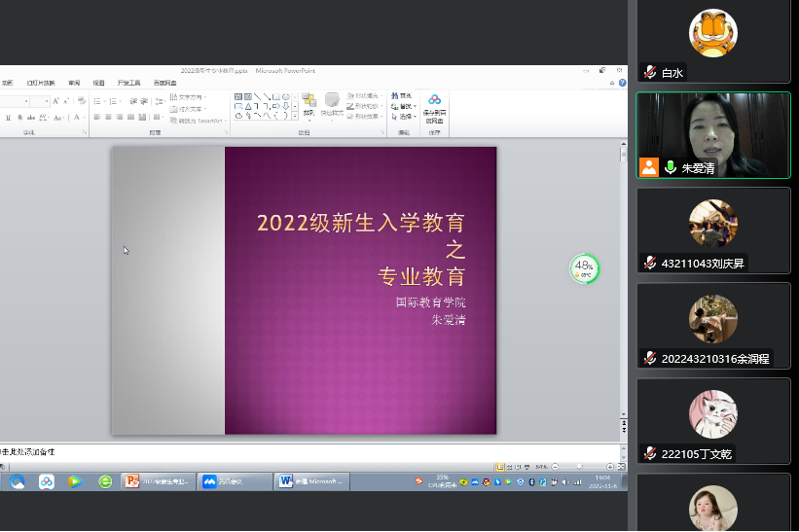Viewport: 799px width, 532px height.
Task: Click the floating 48% performance monitor circle
Action: 584,268
